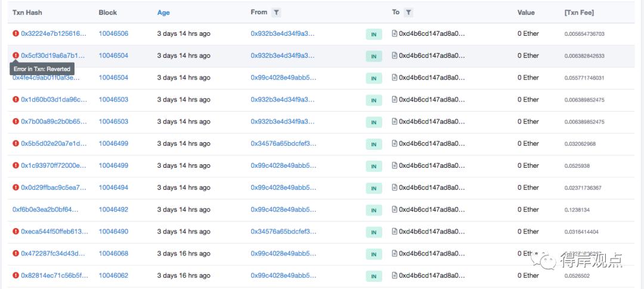
Task: Click contract icon in the block 10046494 row
Action: click(x=395, y=187)
